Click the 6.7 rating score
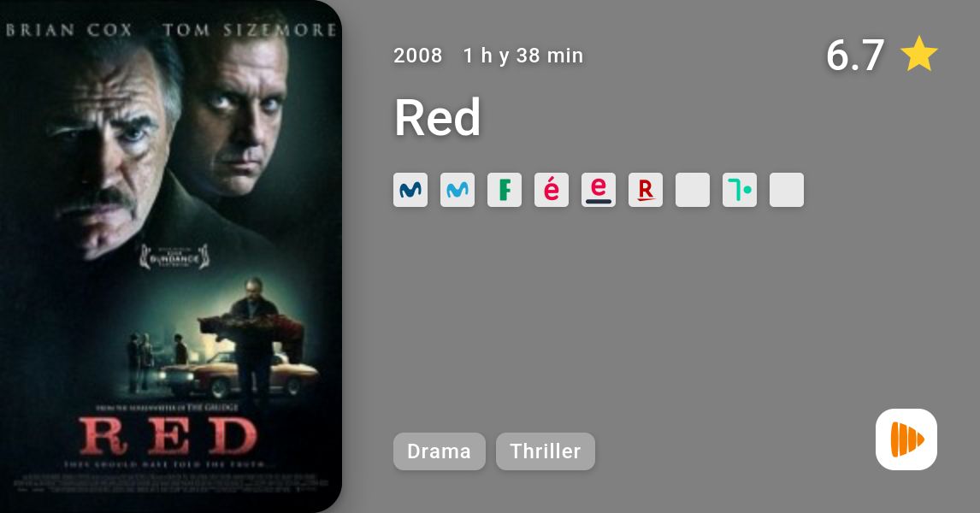 [x=855, y=55]
